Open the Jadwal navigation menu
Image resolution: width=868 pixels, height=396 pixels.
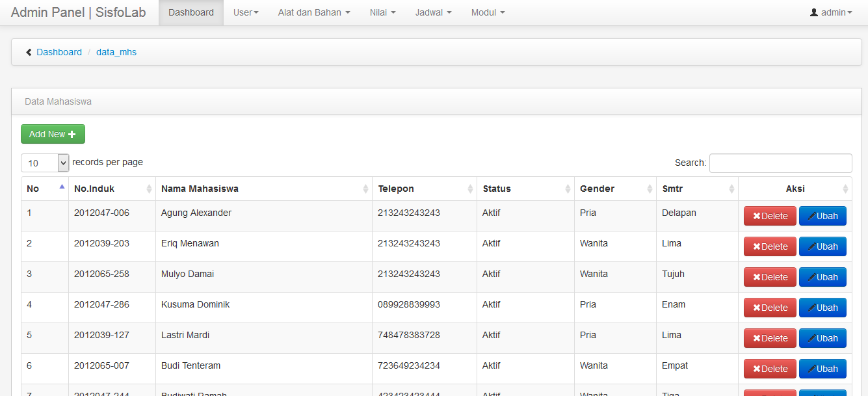point(433,13)
